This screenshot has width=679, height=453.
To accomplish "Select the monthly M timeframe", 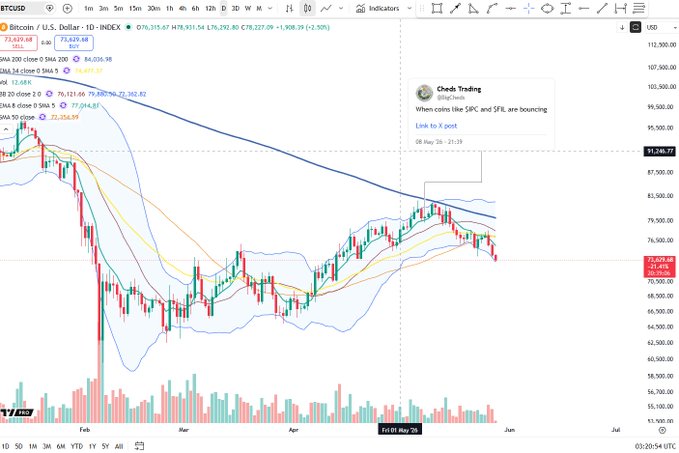I will tap(259, 8).
